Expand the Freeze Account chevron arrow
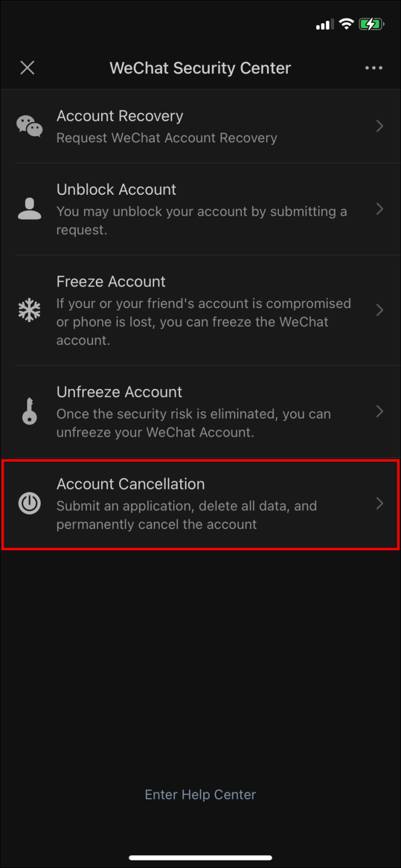This screenshot has width=401, height=868. click(379, 310)
